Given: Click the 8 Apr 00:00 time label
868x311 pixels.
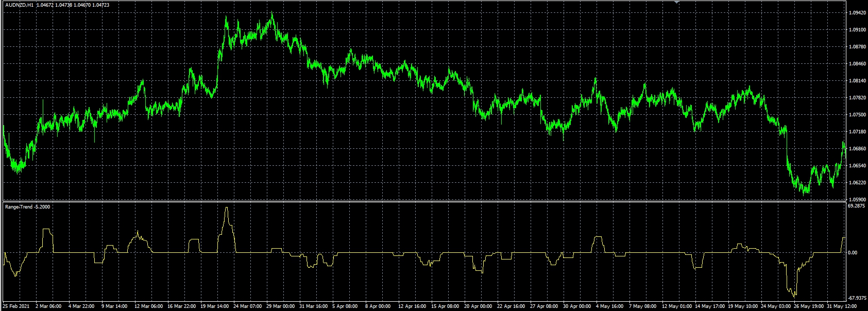Looking at the screenshot, I should 379,306.
